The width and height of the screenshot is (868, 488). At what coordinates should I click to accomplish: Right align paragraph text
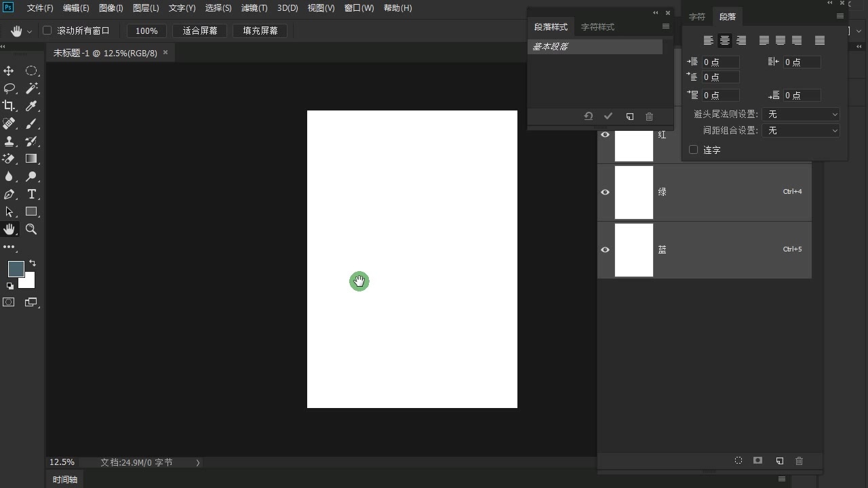click(741, 41)
